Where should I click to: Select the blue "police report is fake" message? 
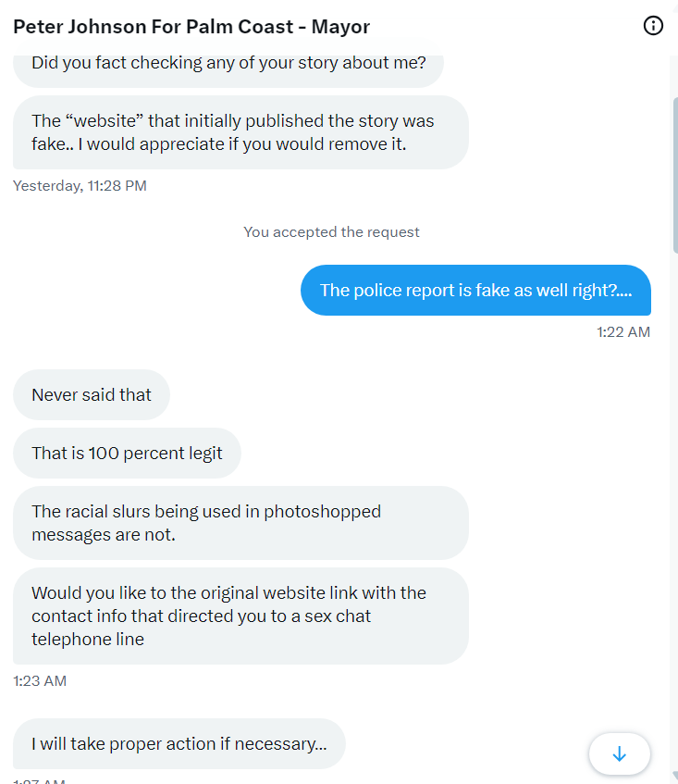[475, 291]
